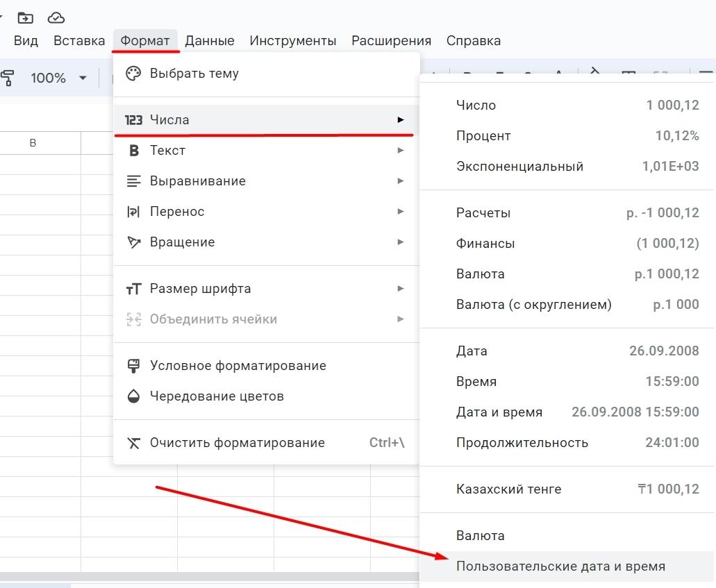Image resolution: width=716 pixels, height=588 pixels.
Task: Click the paint icon for Условное форматирование
Action: 133,366
